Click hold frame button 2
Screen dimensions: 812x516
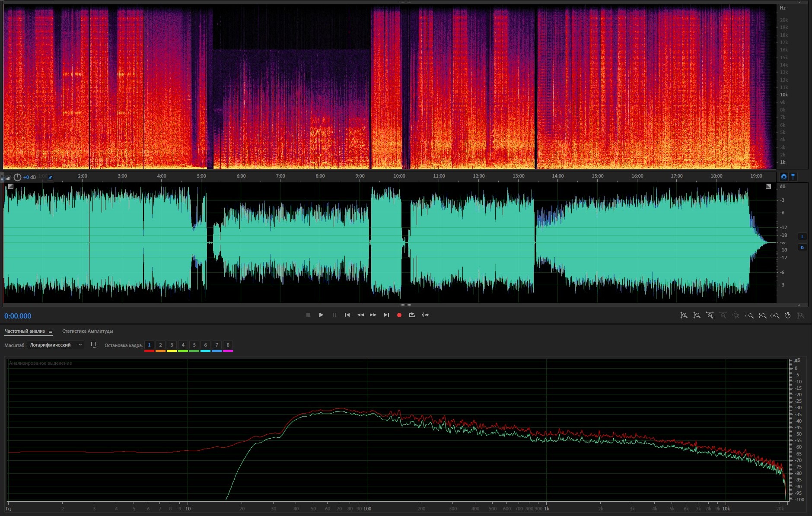click(x=160, y=345)
